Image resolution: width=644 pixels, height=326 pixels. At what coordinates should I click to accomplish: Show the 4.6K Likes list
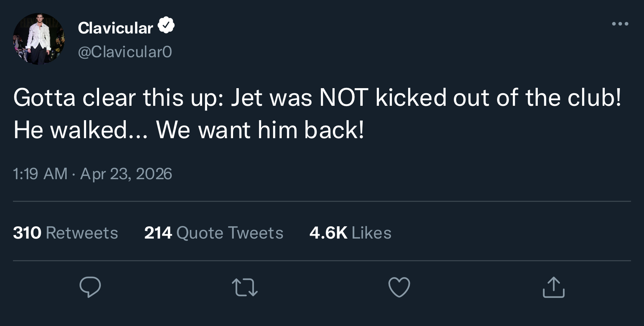click(350, 232)
